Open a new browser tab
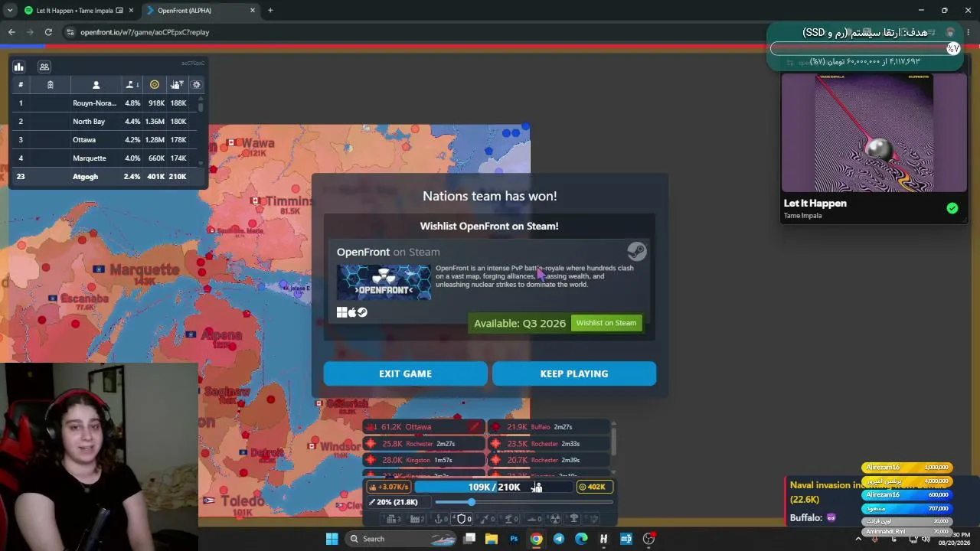Screen dimensions: 980x551 coord(270,11)
